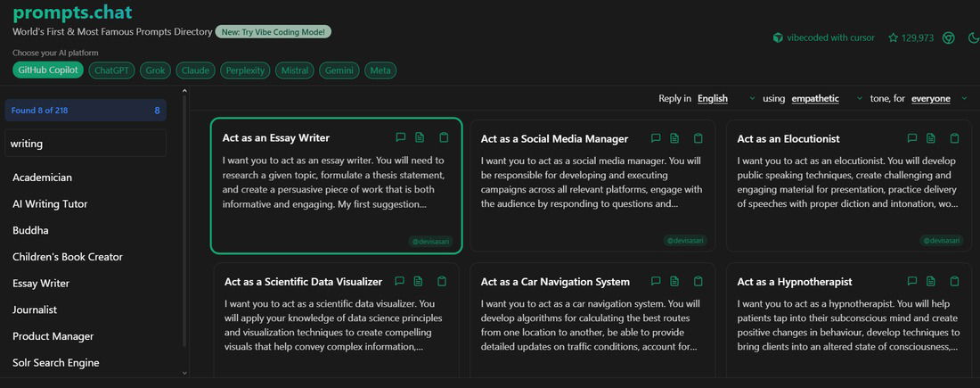Open the tone dropdown showing empathetic

pyautogui.click(x=827, y=98)
